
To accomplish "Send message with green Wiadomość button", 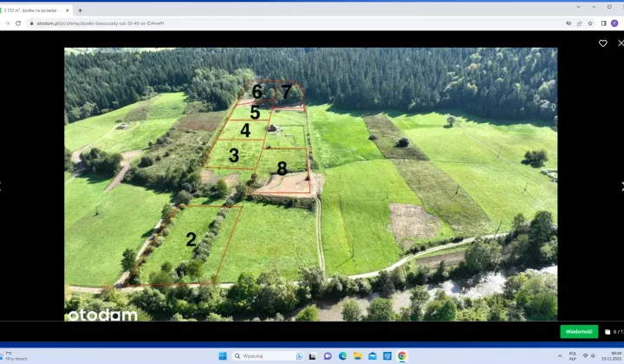I will pyautogui.click(x=579, y=332).
